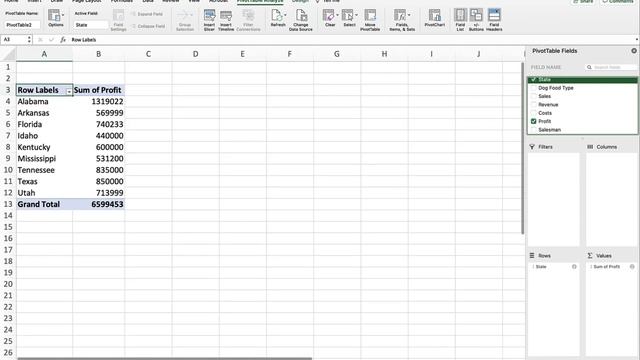Screen dimensions: 640x360
Task: Check the Dog Food Type field
Action: (x=533, y=88)
